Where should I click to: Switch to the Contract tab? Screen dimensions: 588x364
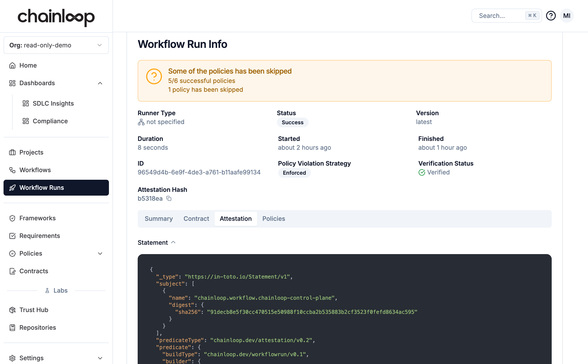tap(196, 219)
